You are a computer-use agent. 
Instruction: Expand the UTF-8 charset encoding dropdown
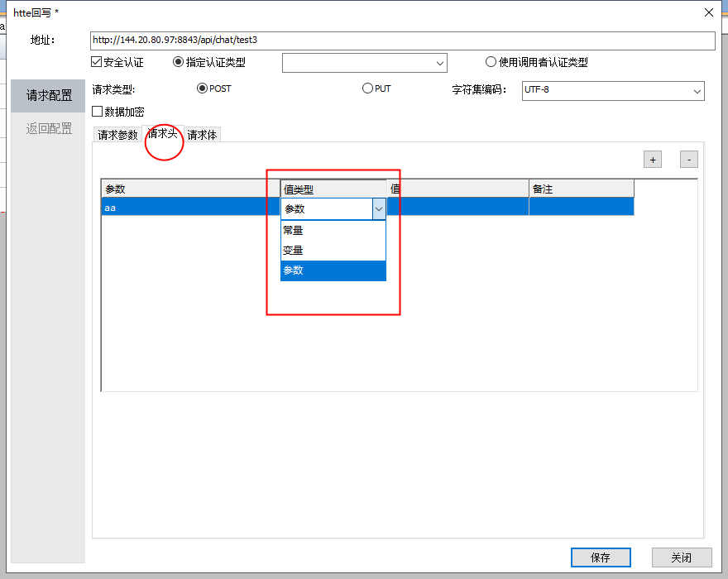pyautogui.click(x=613, y=90)
